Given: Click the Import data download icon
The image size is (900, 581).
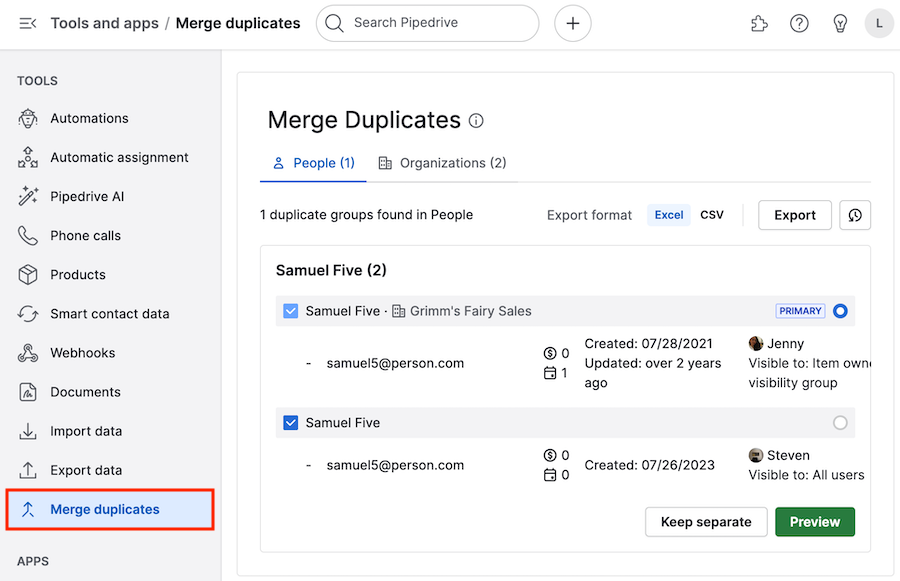Looking at the screenshot, I should click(28, 431).
